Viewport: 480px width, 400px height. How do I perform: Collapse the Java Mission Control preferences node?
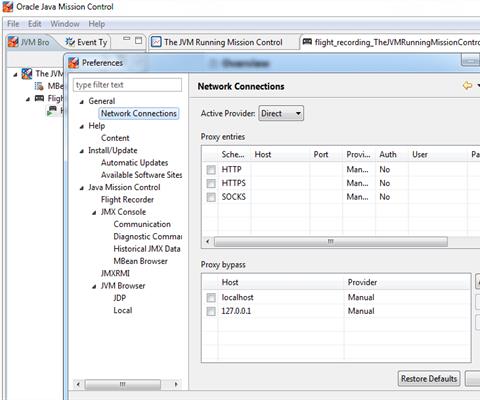pyautogui.click(x=82, y=188)
